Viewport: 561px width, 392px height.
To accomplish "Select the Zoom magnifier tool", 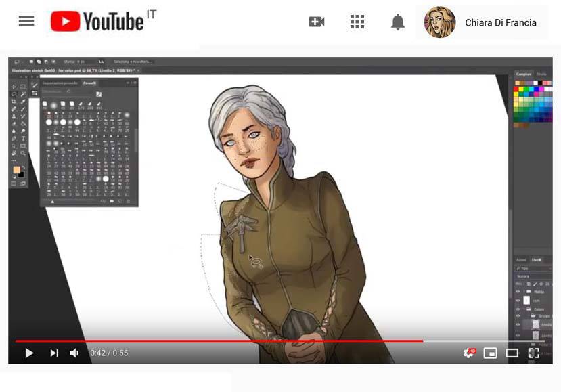I will tap(23, 153).
